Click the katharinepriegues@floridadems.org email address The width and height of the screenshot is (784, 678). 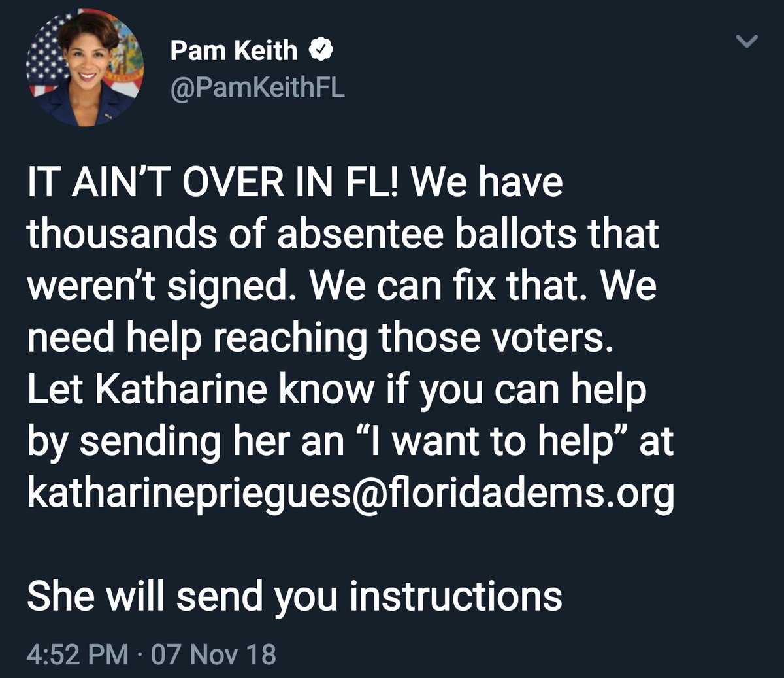[350, 494]
